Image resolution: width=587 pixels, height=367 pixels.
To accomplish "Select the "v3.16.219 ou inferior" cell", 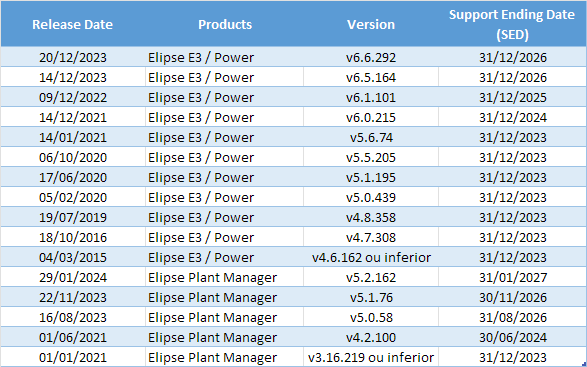I will [371, 357].
